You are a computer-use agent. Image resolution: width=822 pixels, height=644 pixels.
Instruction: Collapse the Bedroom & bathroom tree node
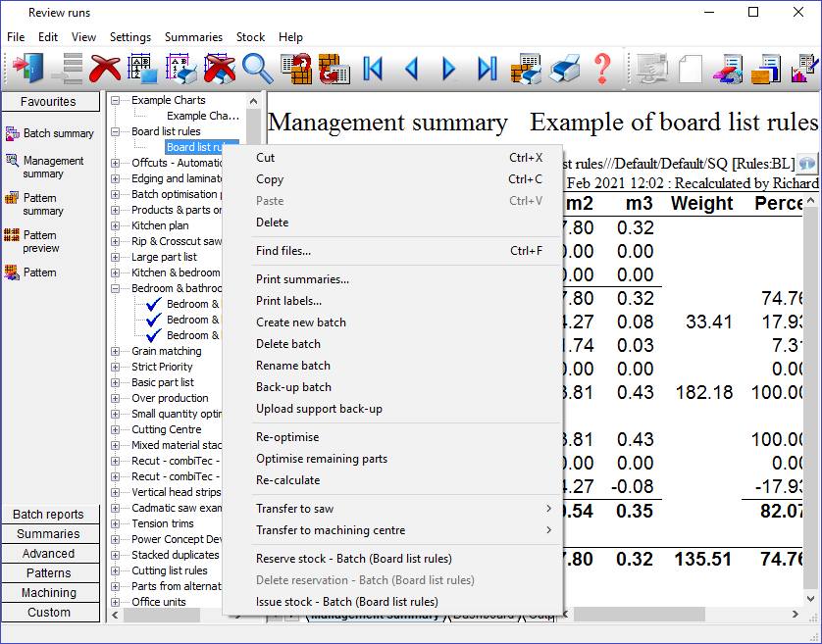coord(116,288)
